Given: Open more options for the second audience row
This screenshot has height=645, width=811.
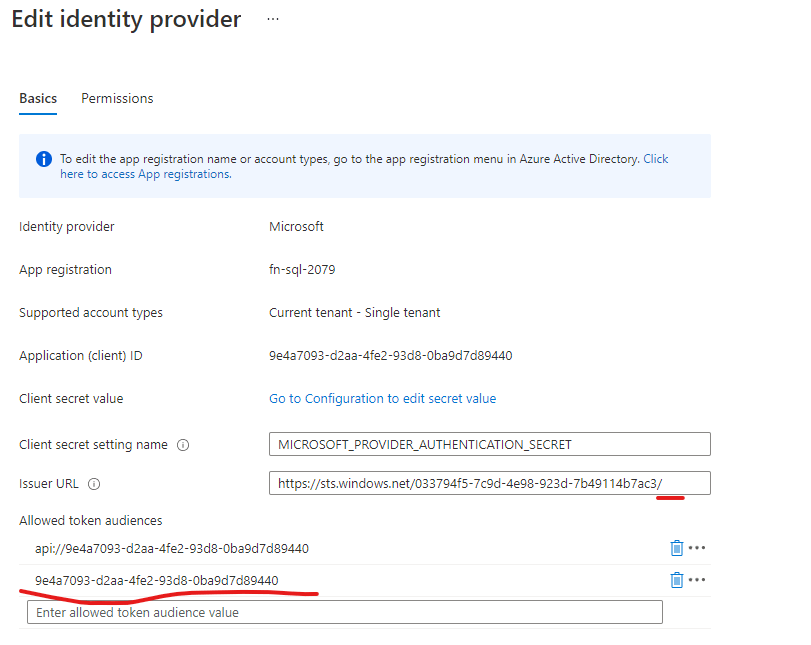Looking at the screenshot, I should click(x=697, y=580).
